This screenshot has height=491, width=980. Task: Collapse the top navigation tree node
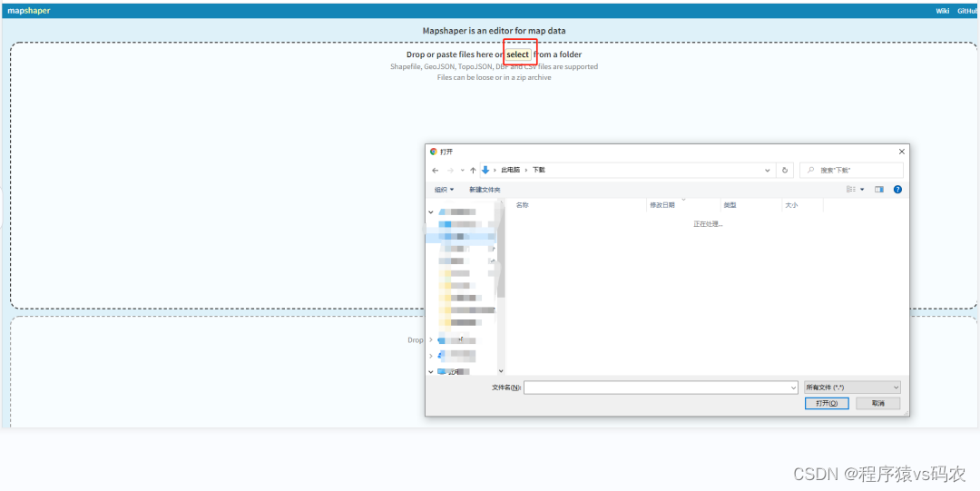(431, 212)
